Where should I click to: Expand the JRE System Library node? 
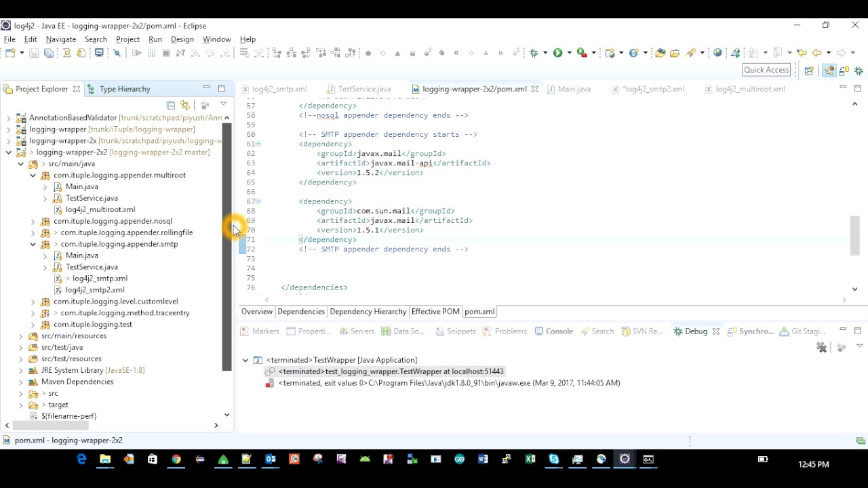20,371
